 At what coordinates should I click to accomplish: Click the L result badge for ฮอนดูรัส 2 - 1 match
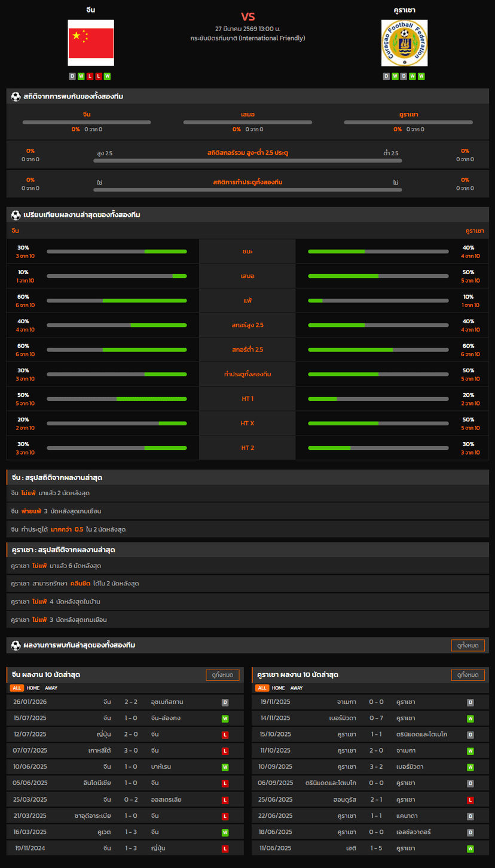point(470,800)
